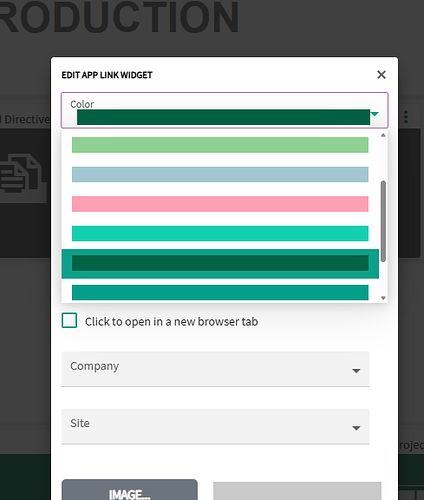Select the light green color option
Image resolution: width=424 pixels, height=500 pixels.
click(x=220, y=145)
